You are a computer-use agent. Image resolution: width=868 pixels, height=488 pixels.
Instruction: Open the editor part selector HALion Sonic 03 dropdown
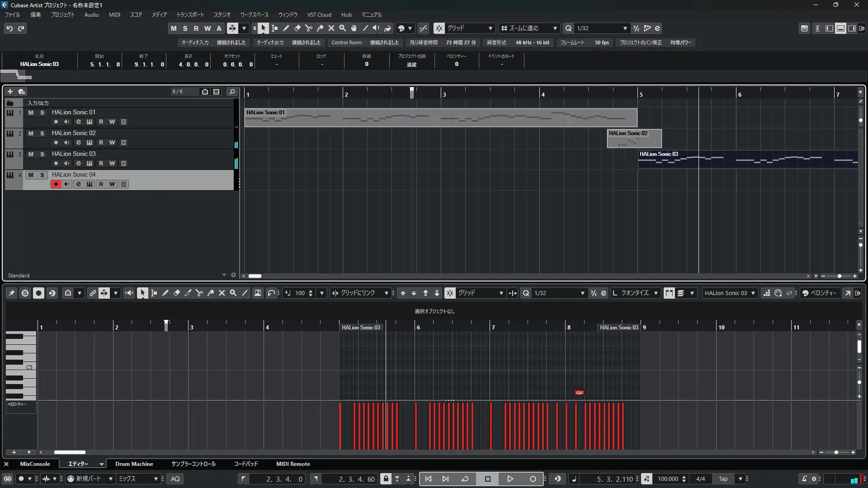tap(753, 293)
